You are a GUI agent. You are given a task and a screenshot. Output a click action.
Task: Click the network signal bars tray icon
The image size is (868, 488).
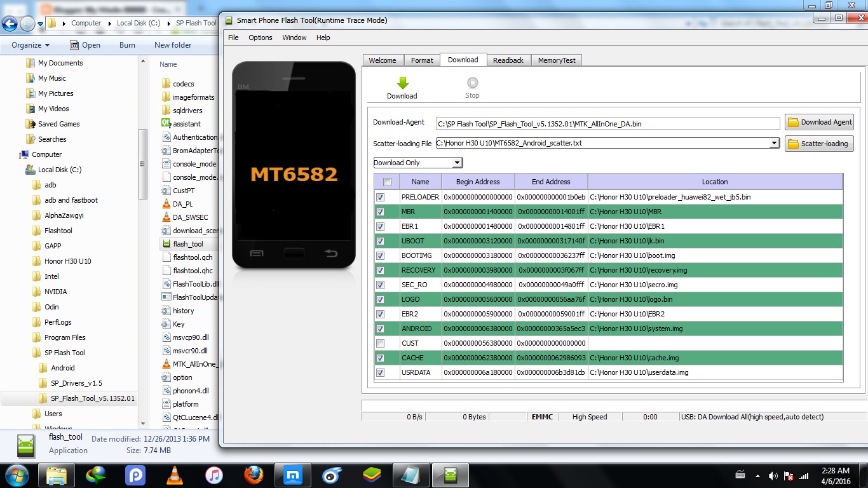click(x=804, y=475)
